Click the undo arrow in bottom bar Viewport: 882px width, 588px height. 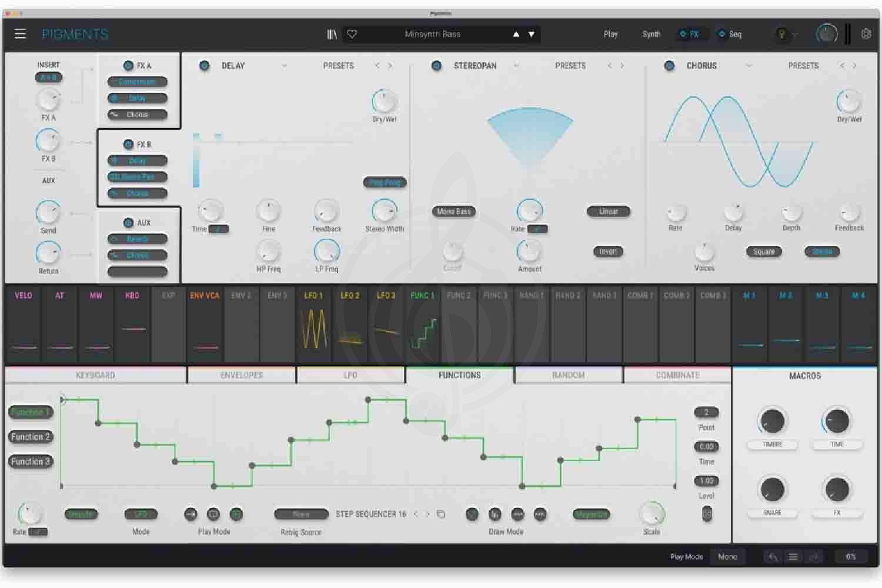click(x=773, y=556)
